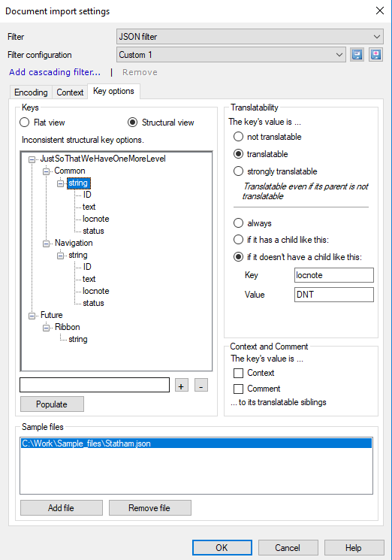
Task: Select the status key under Navigation string
Action: click(x=93, y=303)
